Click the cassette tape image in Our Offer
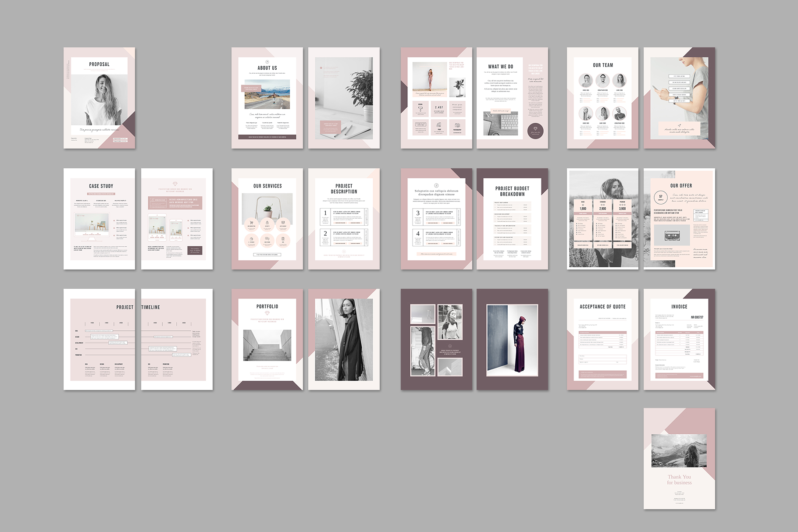798x532 pixels. click(x=672, y=236)
